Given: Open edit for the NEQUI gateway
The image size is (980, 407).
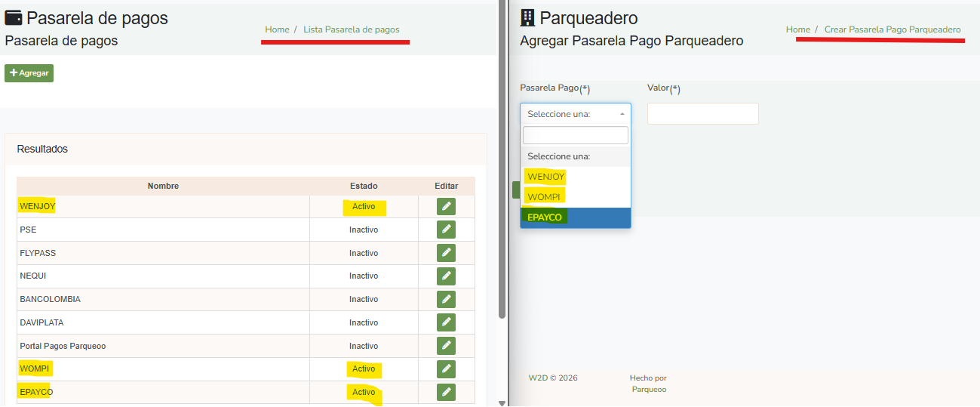Looking at the screenshot, I should pyautogui.click(x=446, y=276).
